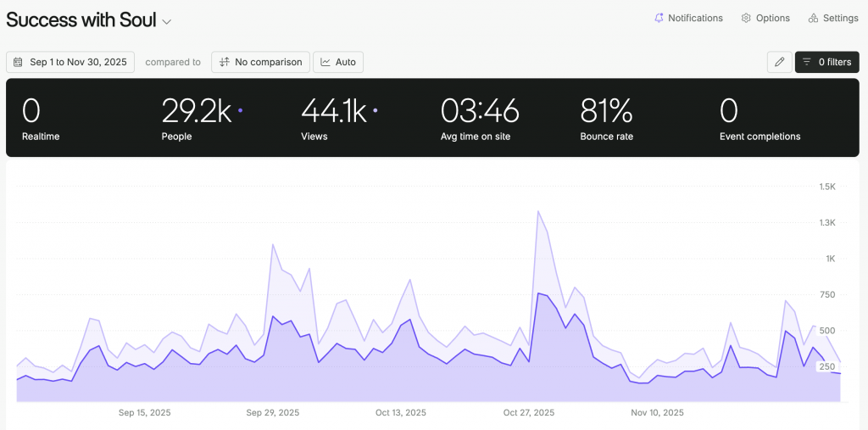Toggle the People metric dot
The width and height of the screenshot is (868, 430).
[240, 110]
